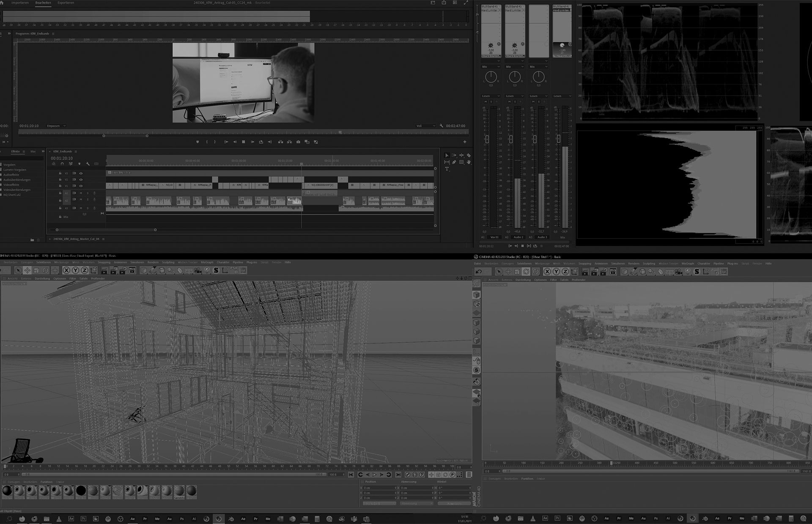Click the PSR reset icon in left Cinema 4D
The width and height of the screenshot is (812, 524).
[x=234, y=270]
